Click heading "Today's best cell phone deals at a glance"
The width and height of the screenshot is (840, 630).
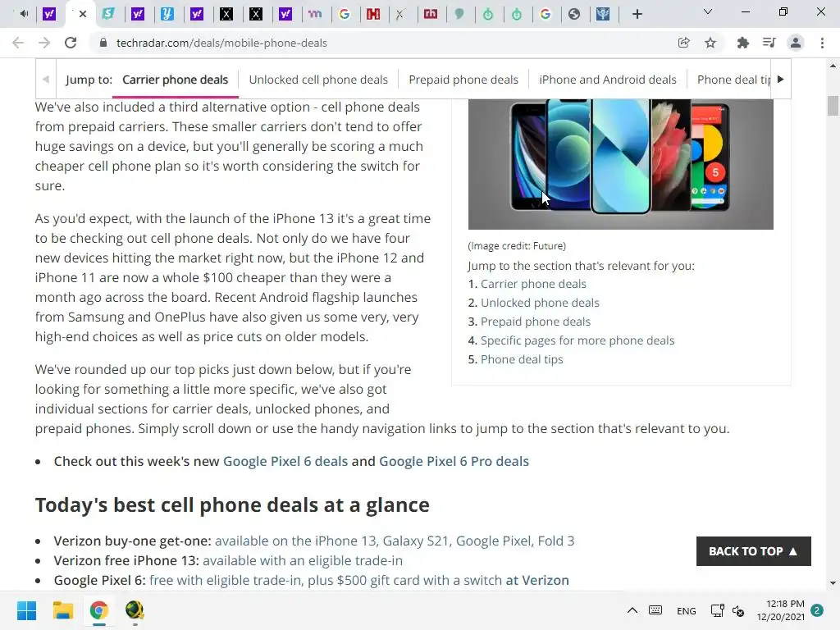point(232,505)
